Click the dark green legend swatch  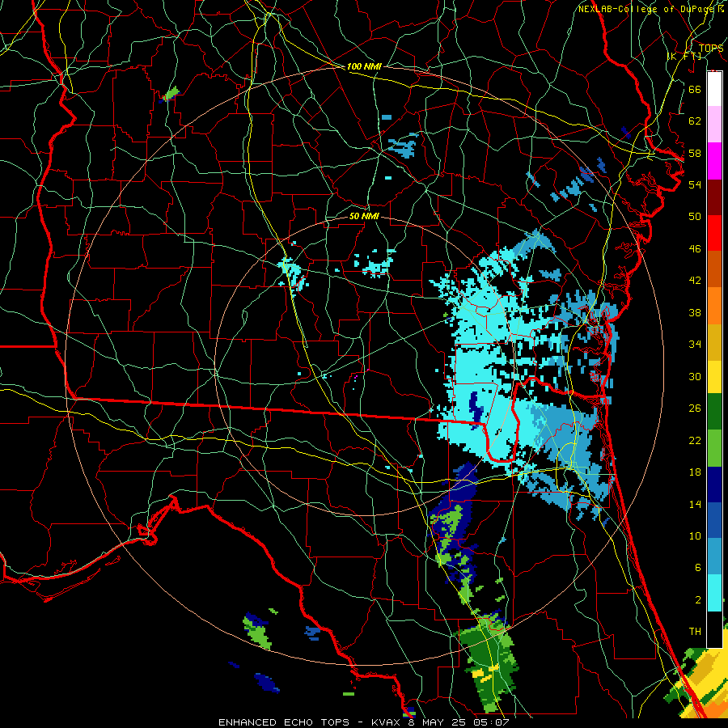[714, 412]
